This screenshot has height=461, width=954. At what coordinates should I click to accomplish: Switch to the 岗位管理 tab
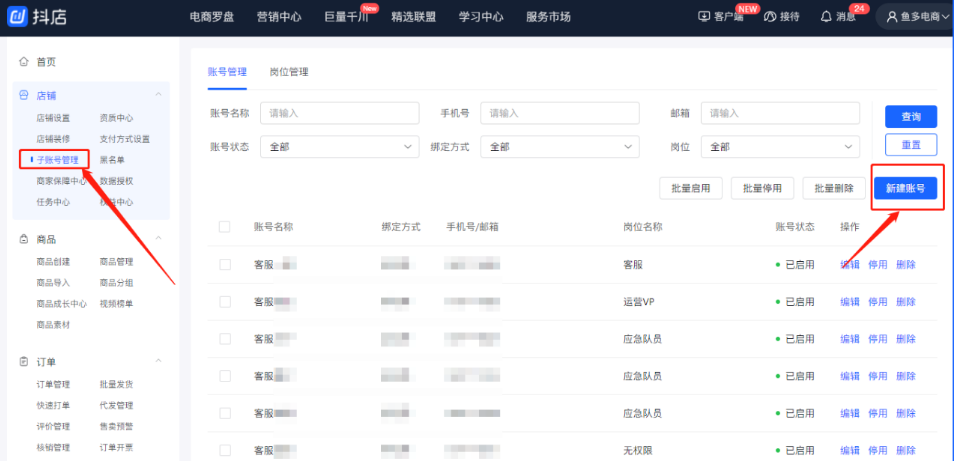point(288,72)
